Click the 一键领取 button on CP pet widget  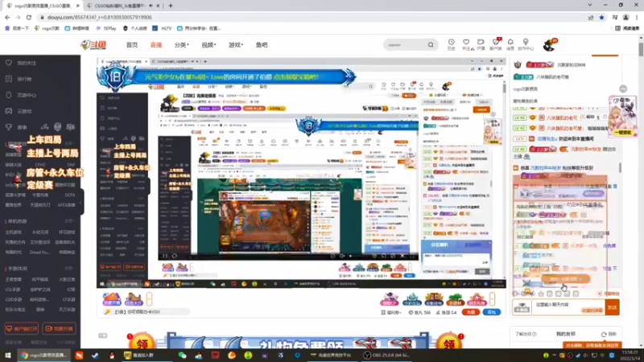622,133
